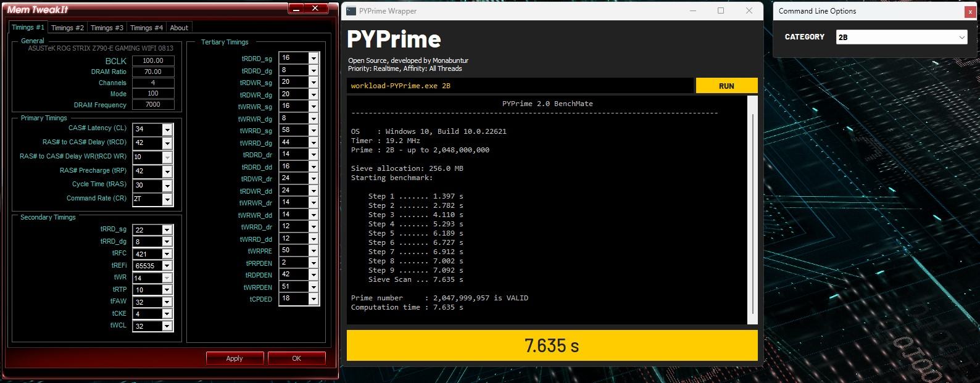Open the tWRWR_dr dropdown
Screen dimensions: 980x383
point(314,202)
